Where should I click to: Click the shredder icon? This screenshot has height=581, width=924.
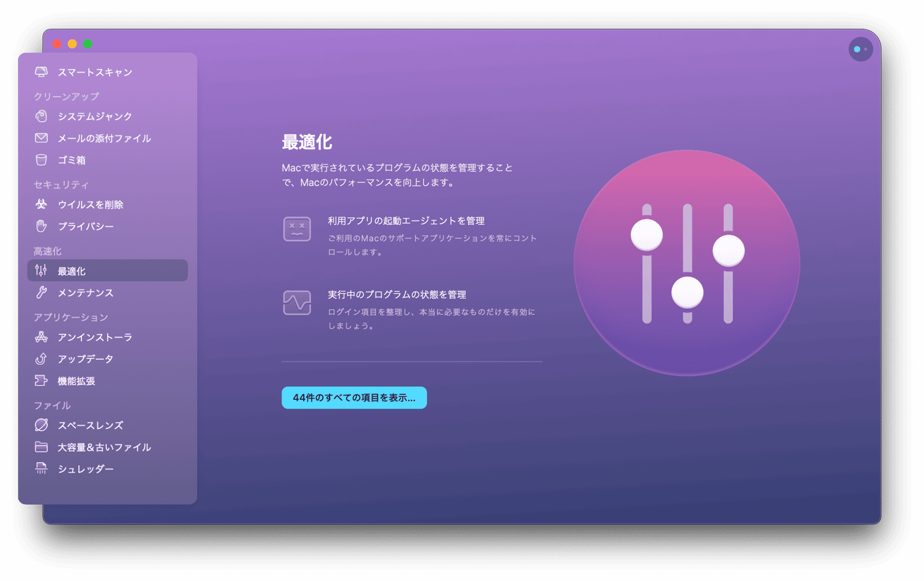click(x=41, y=469)
